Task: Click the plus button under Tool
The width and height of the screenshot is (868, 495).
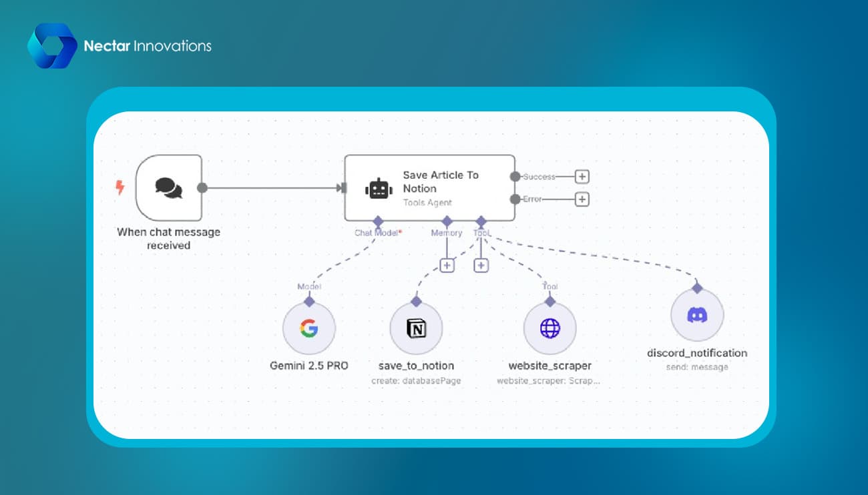Action: (x=481, y=265)
